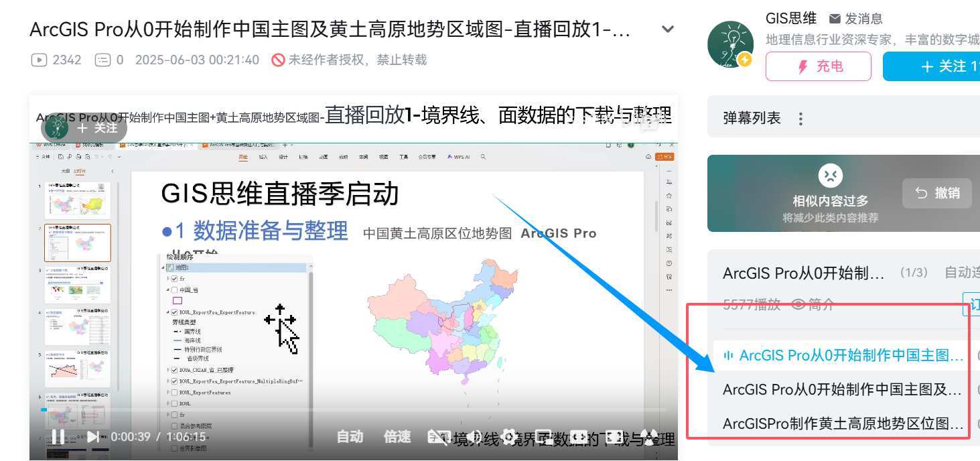Viewport: 980px width, 461px height.
Task: Click 发消息 to message the author
Action: pos(856,19)
